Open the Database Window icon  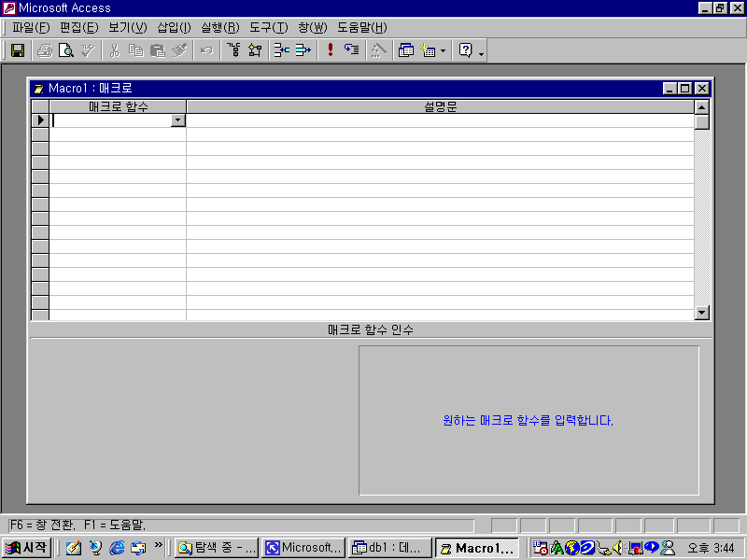pyautogui.click(x=406, y=50)
